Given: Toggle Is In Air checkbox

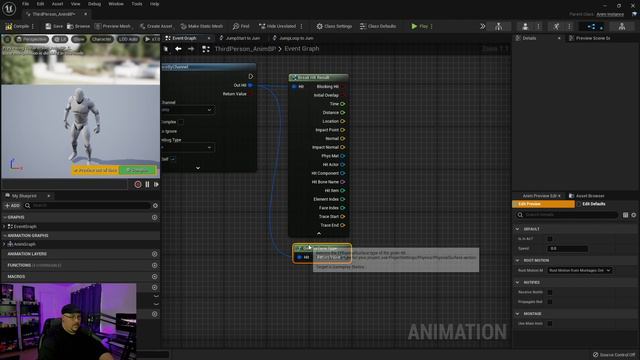Looking at the screenshot, I should pos(550,239).
